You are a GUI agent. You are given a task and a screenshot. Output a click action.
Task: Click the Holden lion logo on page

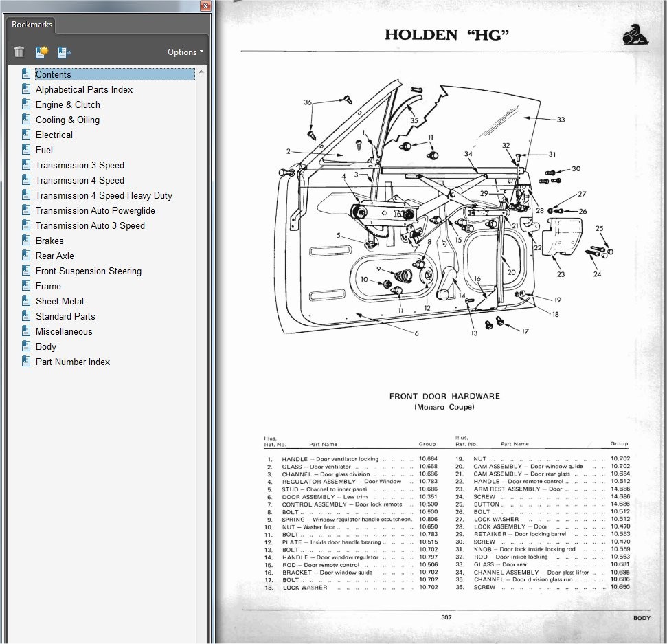635,35
